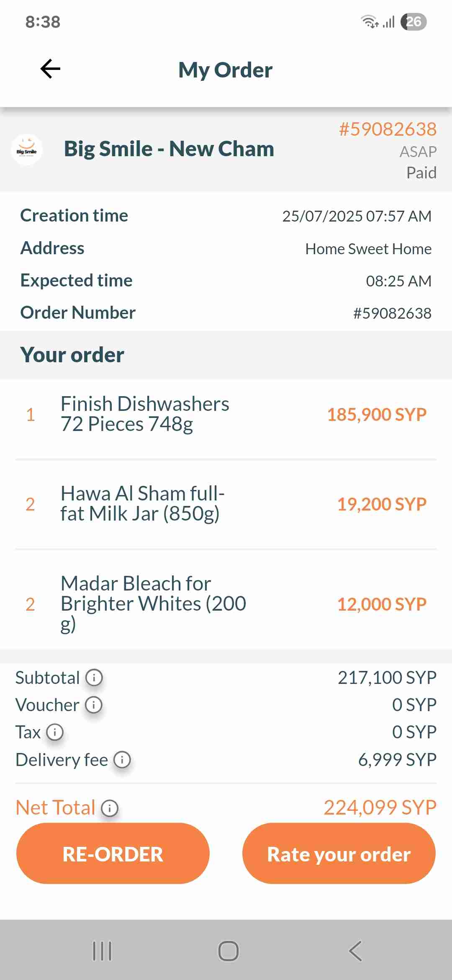
Task: Tap the Android system back chevron
Action: point(355,951)
